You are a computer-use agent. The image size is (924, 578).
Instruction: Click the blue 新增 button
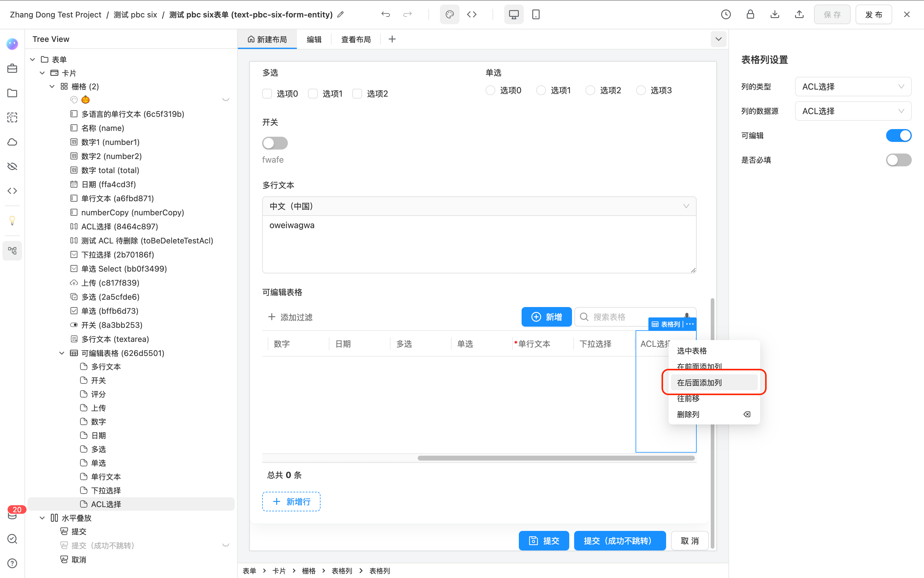[546, 317]
